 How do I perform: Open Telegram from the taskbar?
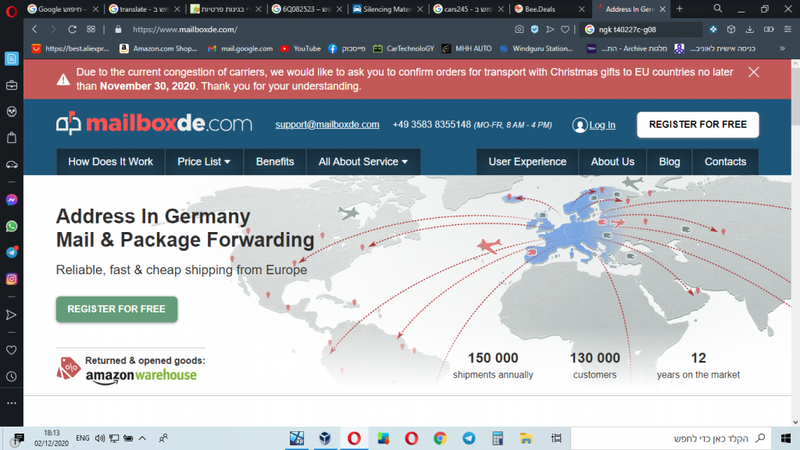pyautogui.click(x=469, y=438)
